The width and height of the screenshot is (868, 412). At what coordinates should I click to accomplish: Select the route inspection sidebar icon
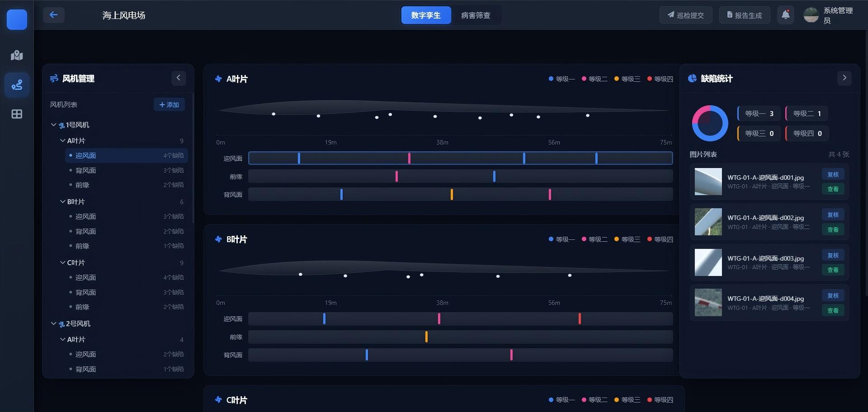coord(17,84)
